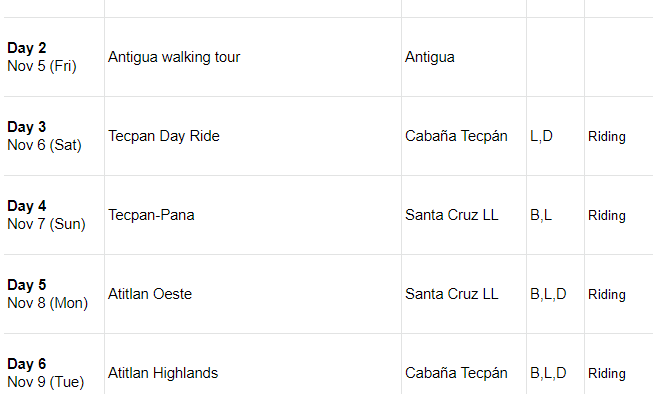
Task: Select the Day 2 Nov 5 (Fri) cell
Action: tap(54, 57)
